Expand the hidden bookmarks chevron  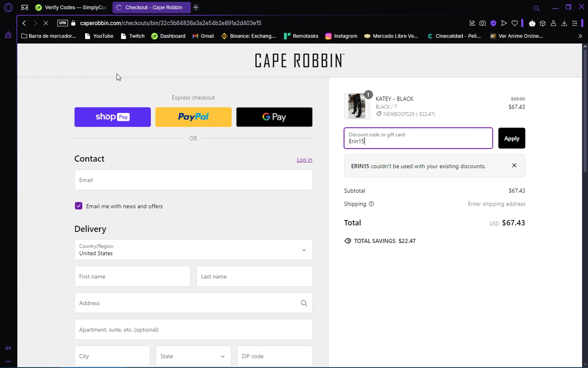580,36
